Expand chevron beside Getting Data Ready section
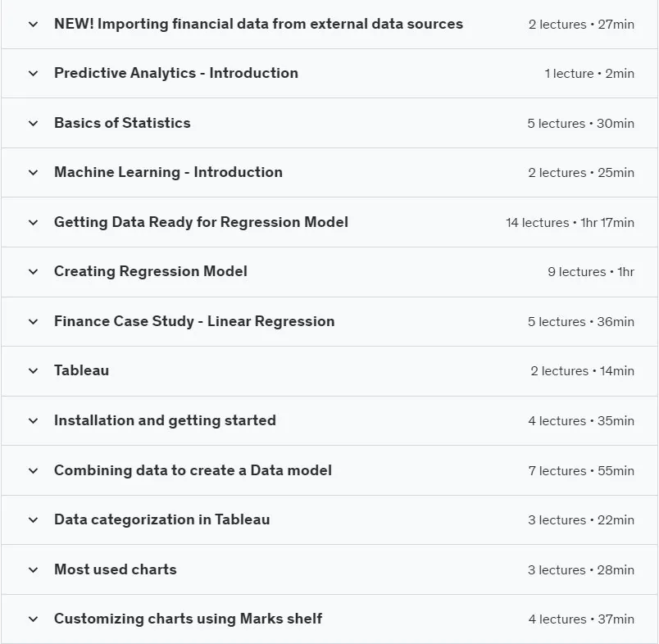Viewport: 659px width, 644px height. pyautogui.click(x=34, y=223)
